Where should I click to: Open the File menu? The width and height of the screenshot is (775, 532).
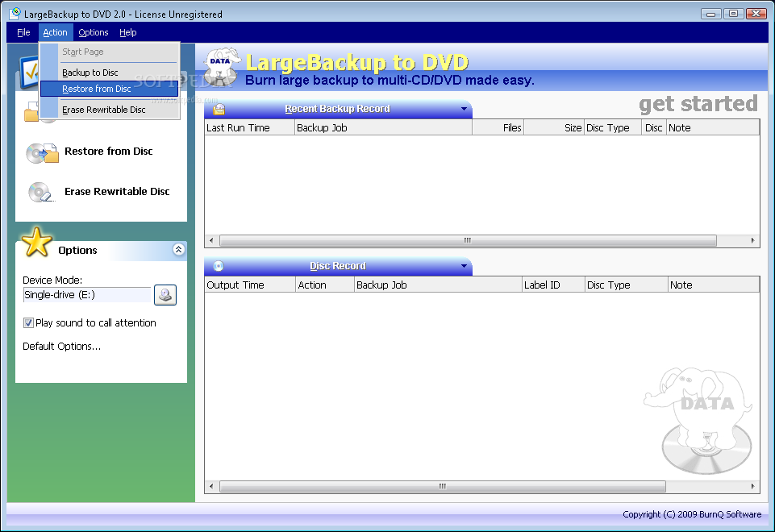click(23, 32)
